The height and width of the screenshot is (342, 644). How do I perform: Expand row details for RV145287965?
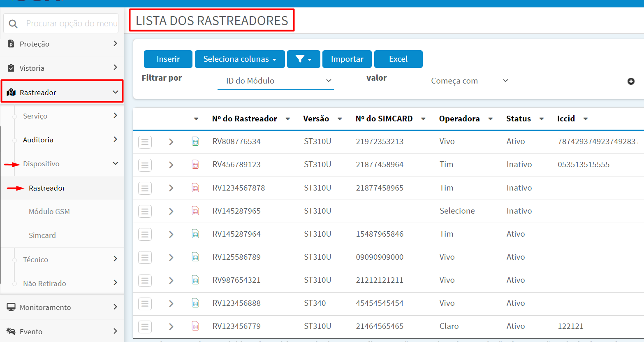point(171,211)
